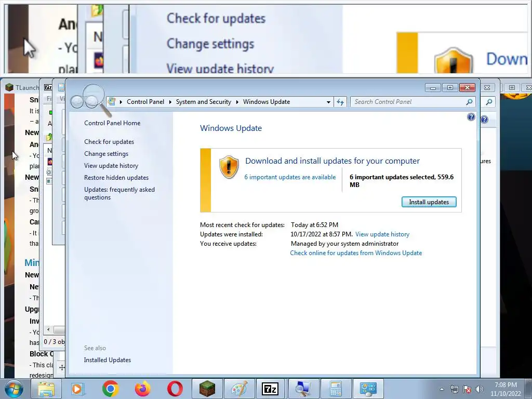The height and width of the screenshot is (399, 532).
Task: Open the Action Center flag icon
Action: pyautogui.click(x=467, y=389)
